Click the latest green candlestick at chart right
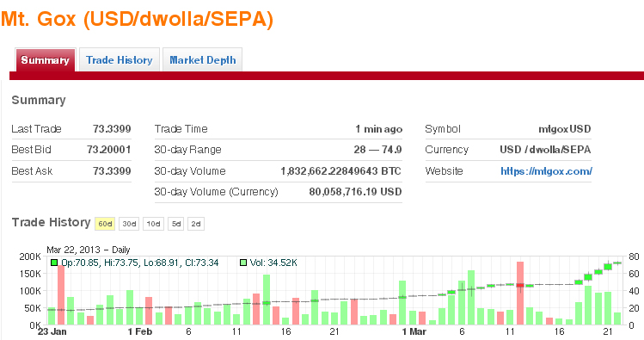Screen dimensions: 644x340 (x=617, y=263)
